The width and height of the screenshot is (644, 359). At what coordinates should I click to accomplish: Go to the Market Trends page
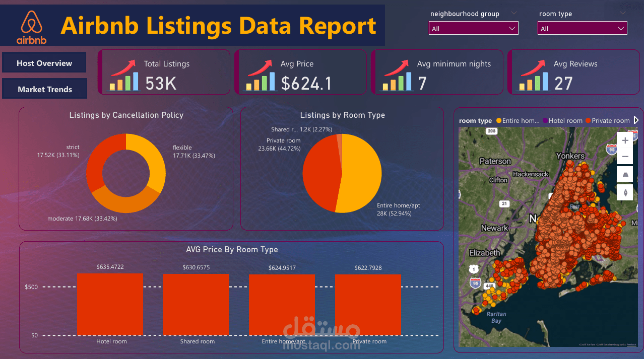[x=44, y=89]
